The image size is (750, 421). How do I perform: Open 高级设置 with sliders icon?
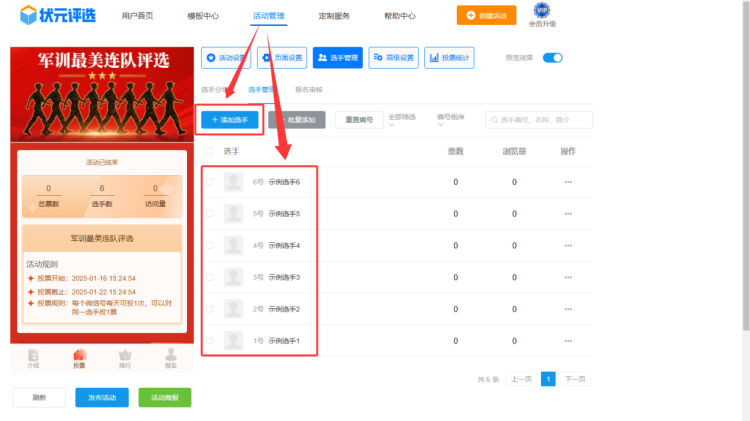394,58
